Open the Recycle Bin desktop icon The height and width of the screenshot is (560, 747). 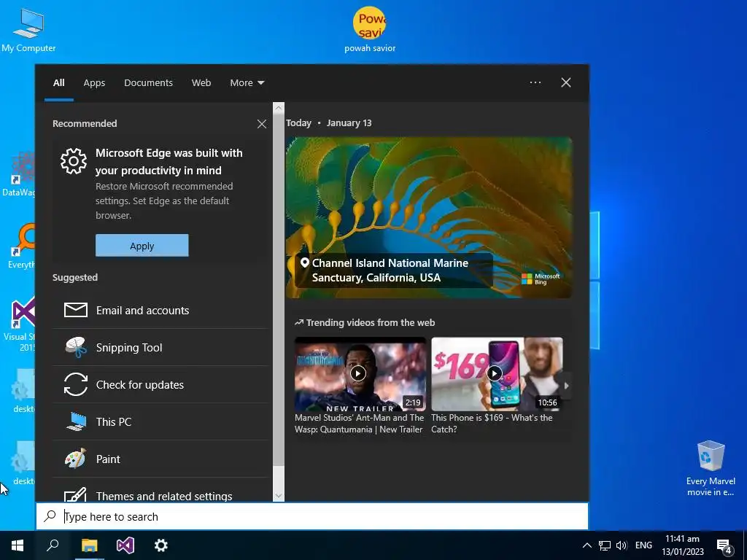coord(711,468)
